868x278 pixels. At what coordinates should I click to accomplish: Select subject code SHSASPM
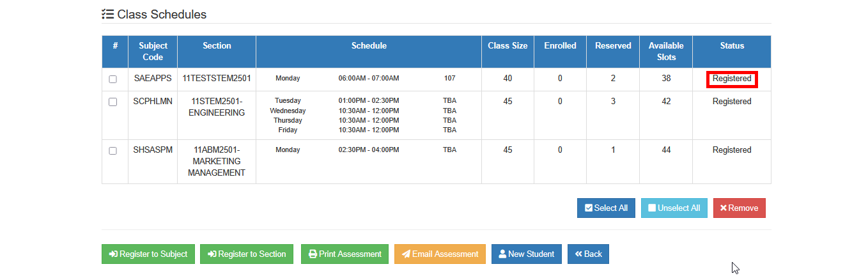153,150
